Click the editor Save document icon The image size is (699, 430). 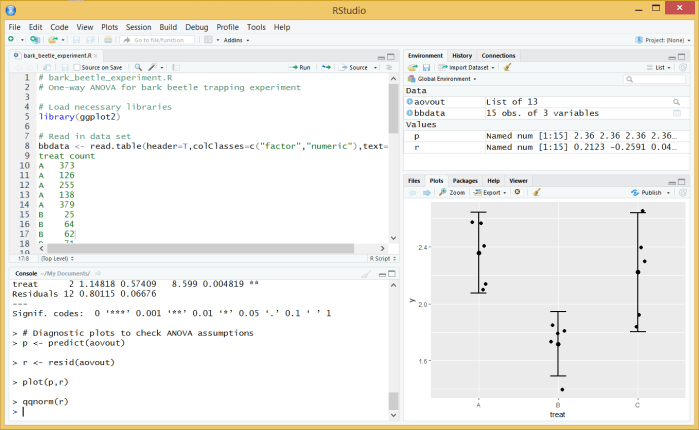click(x=65, y=67)
